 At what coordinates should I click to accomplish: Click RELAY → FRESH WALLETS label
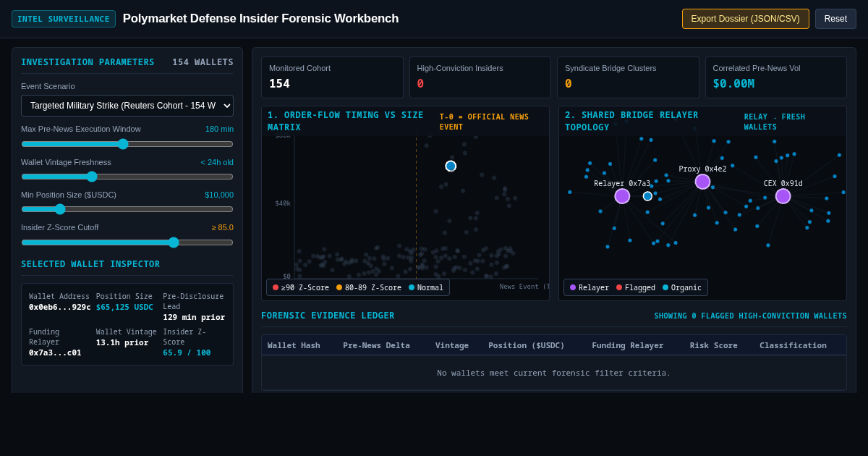coord(775,122)
